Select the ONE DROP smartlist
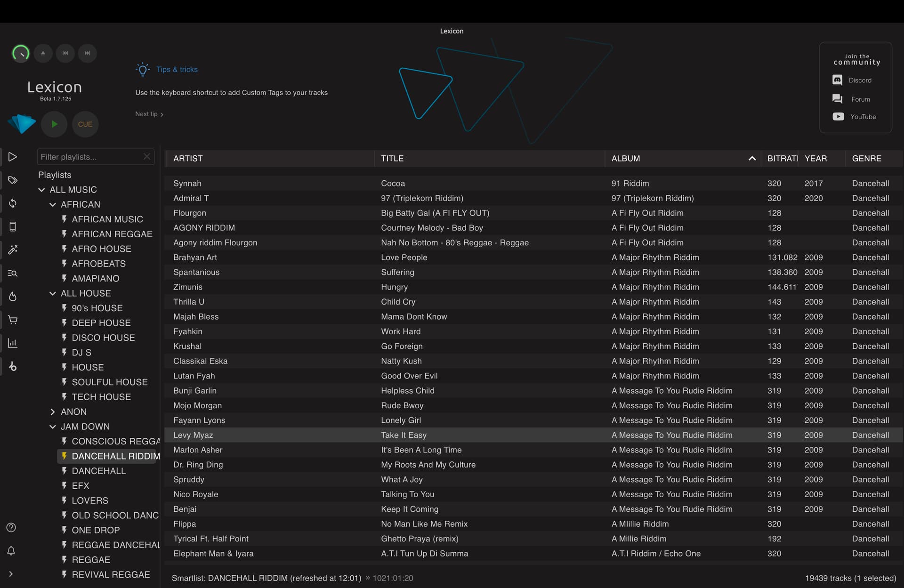This screenshot has width=904, height=588. pos(96,530)
